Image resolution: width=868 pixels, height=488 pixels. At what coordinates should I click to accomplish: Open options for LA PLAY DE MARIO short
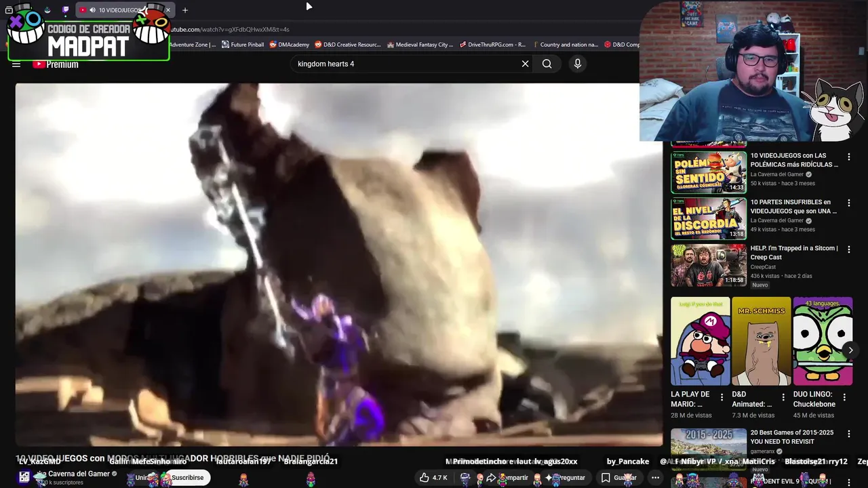point(722,397)
